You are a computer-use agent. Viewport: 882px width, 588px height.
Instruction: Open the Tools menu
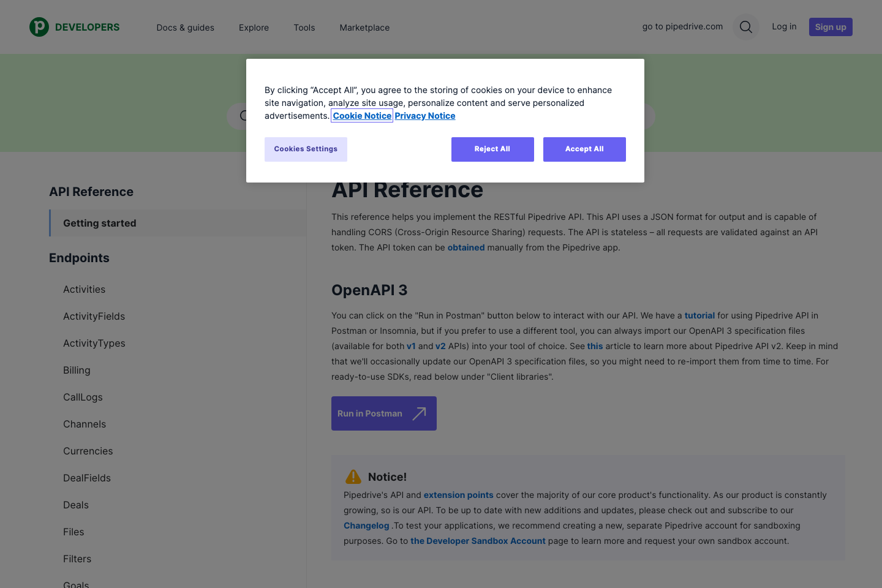pos(304,28)
